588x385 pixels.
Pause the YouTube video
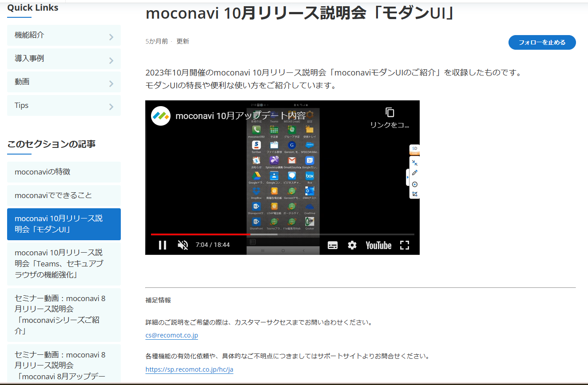[163, 245]
